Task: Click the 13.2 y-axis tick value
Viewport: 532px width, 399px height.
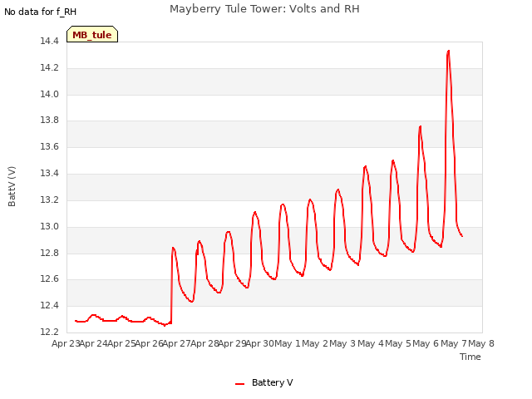Action: [x=49, y=200]
